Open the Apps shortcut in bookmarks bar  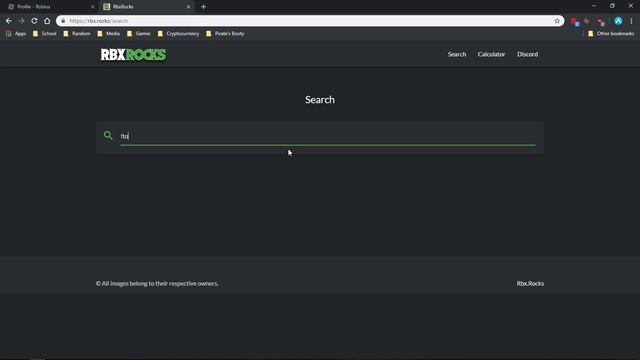pos(16,33)
